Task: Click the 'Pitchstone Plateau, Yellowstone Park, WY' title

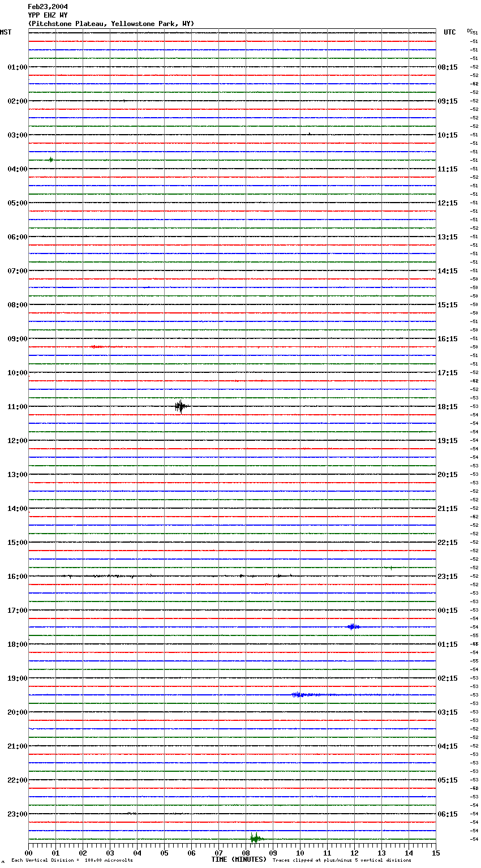Action: pos(111,24)
